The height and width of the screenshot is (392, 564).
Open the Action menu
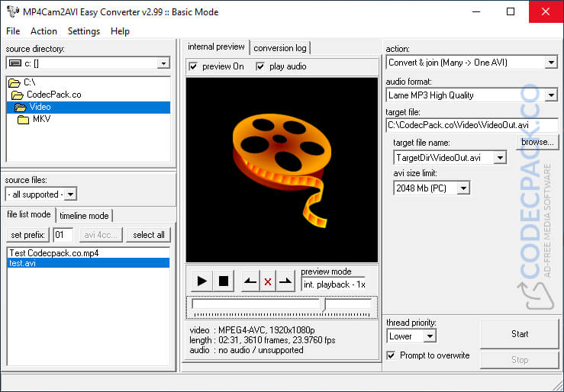click(x=44, y=31)
